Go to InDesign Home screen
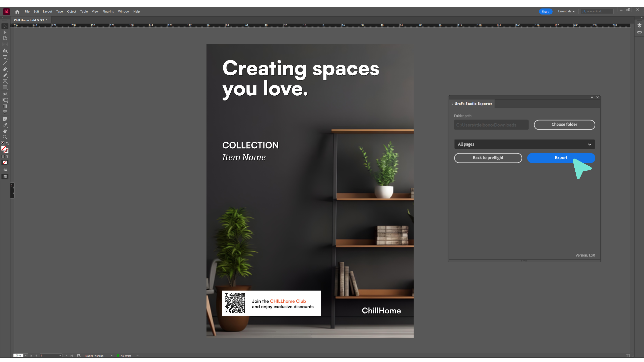The image size is (644, 362). coord(17,12)
